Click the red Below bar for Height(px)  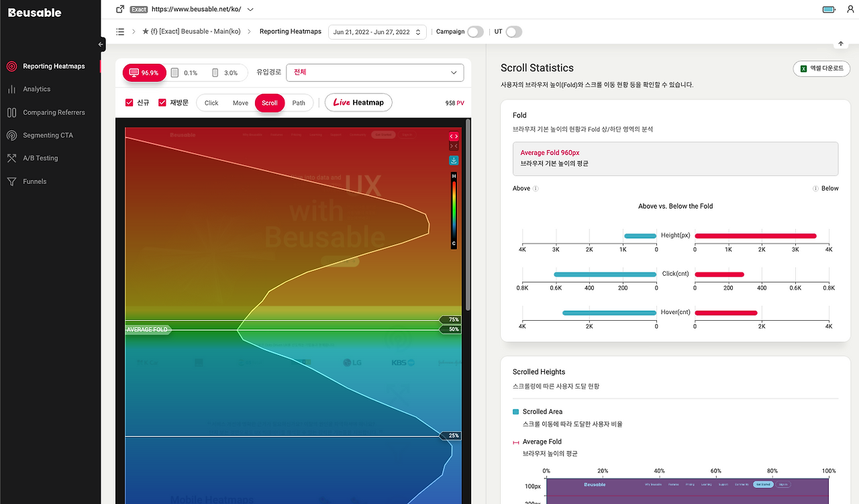pos(756,236)
